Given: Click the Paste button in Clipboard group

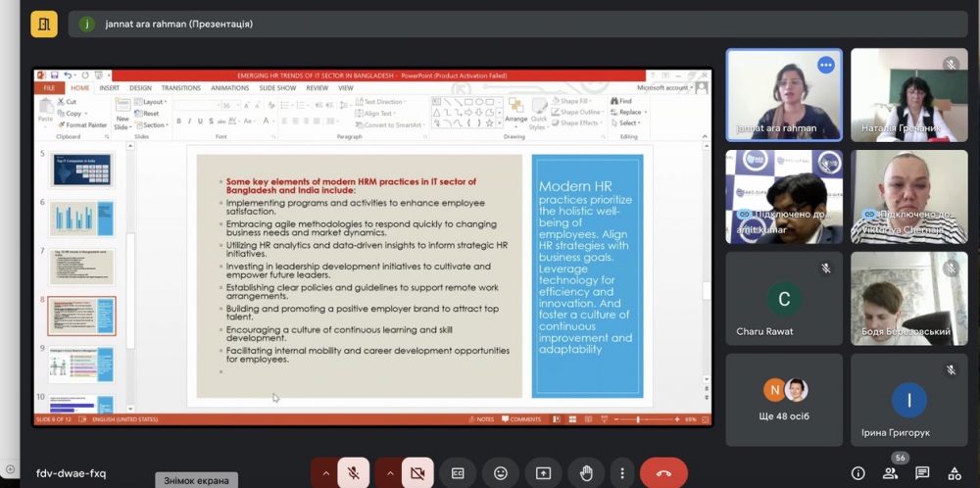Looking at the screenshot, I should point(46,111).
